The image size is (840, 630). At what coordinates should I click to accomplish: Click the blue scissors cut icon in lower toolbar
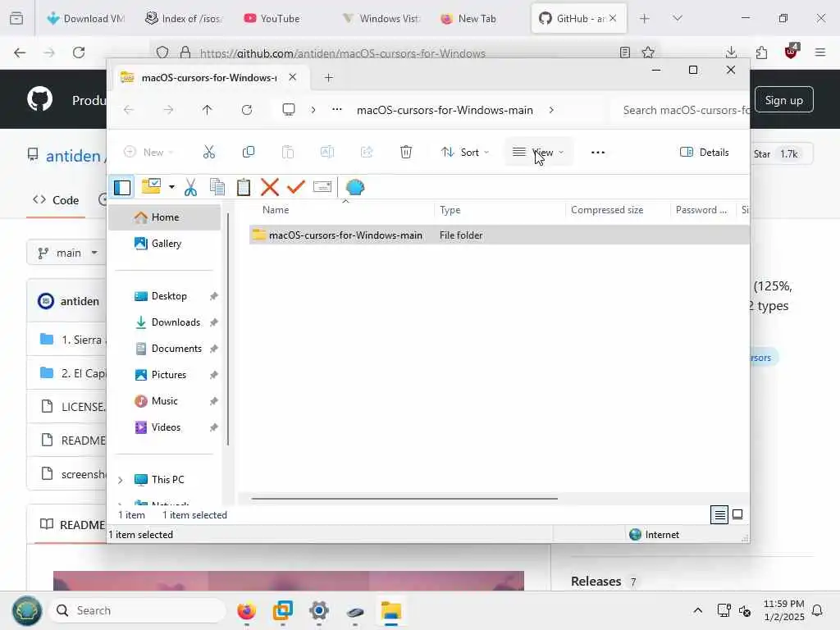pyautogui.click(x=190, y=187)
